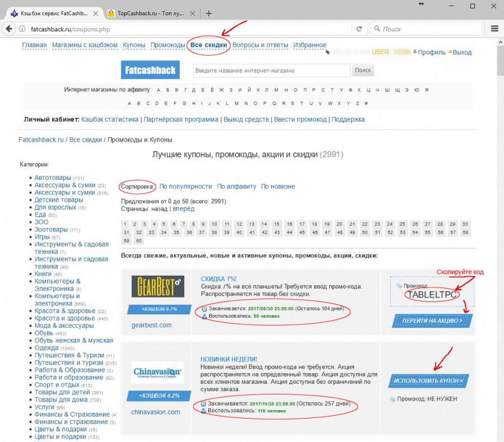Screen dimensions: 504x442
Task: Open the gearbest.com link
Action: pos(151,325)
